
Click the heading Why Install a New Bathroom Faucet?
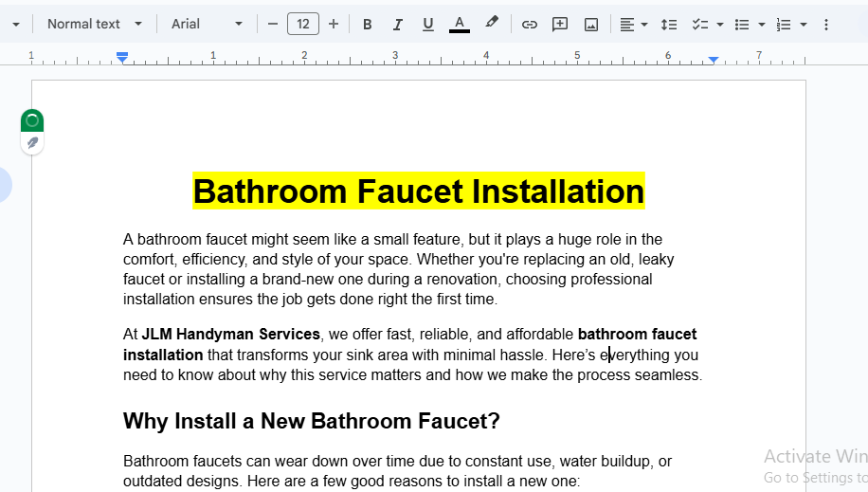(311, 421)
